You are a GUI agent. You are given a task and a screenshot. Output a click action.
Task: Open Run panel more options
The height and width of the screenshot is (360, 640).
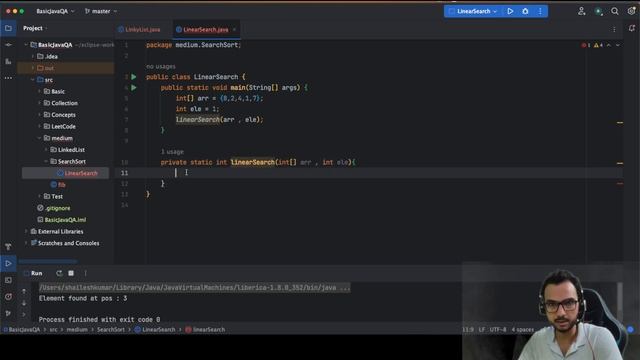click(85, 273)
